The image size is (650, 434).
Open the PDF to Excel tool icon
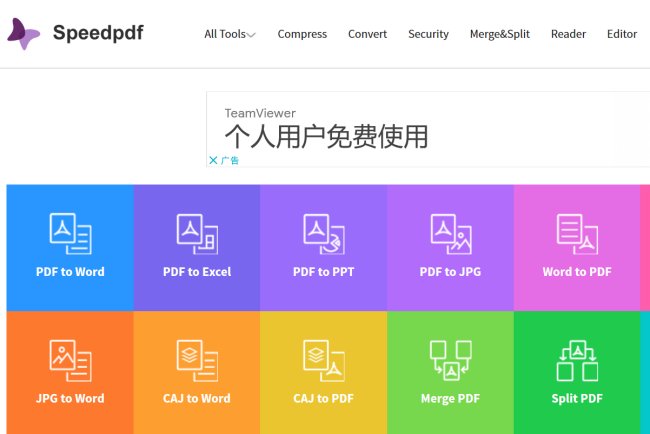[197, 234]
